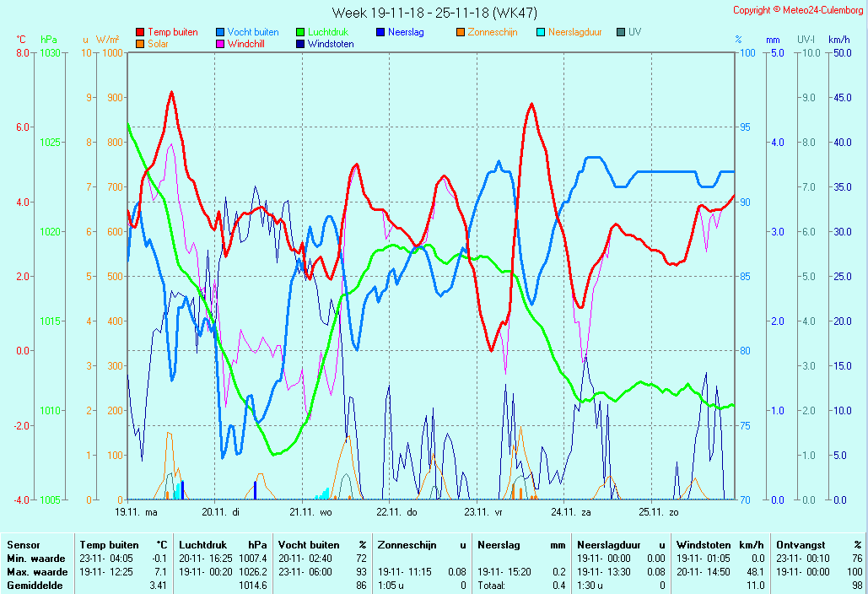Select the 25.11. zo date marker

coord(658,511)
